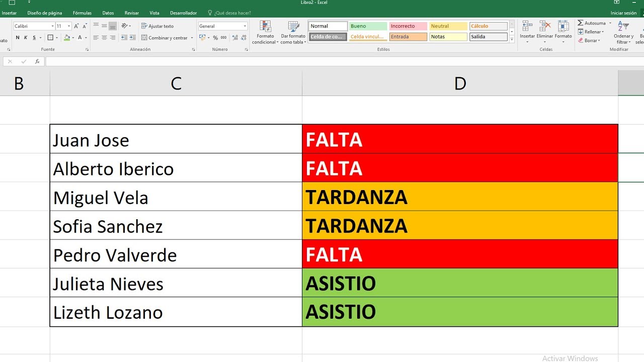
Task: Toggle bold (N) formatting
Action: [x=18, y=38]
